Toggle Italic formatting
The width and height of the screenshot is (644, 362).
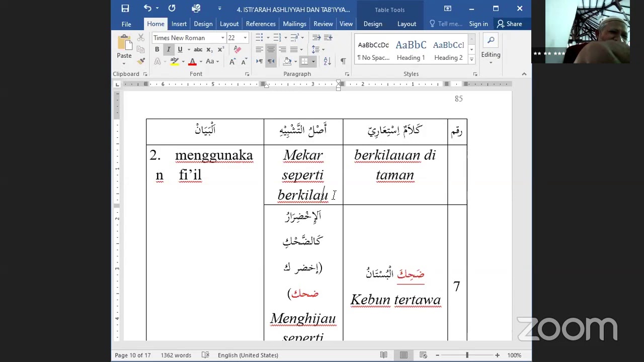[169, 49]
